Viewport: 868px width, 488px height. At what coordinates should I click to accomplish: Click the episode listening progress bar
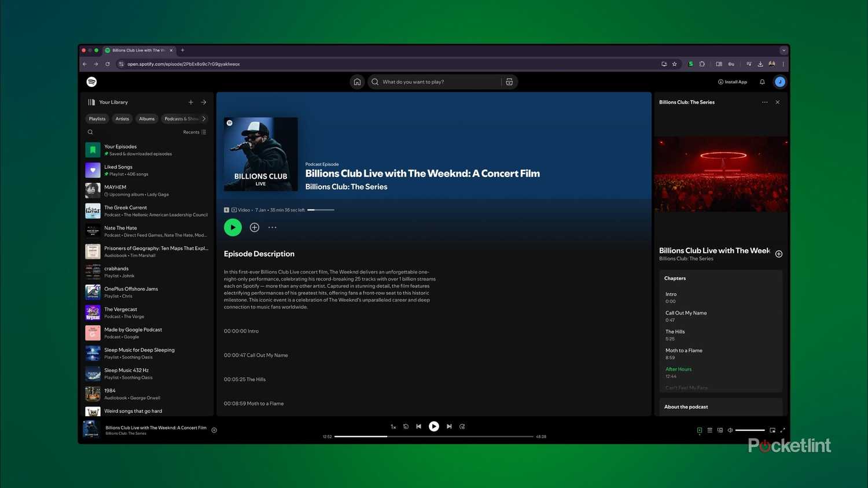[x=321, y=210]
